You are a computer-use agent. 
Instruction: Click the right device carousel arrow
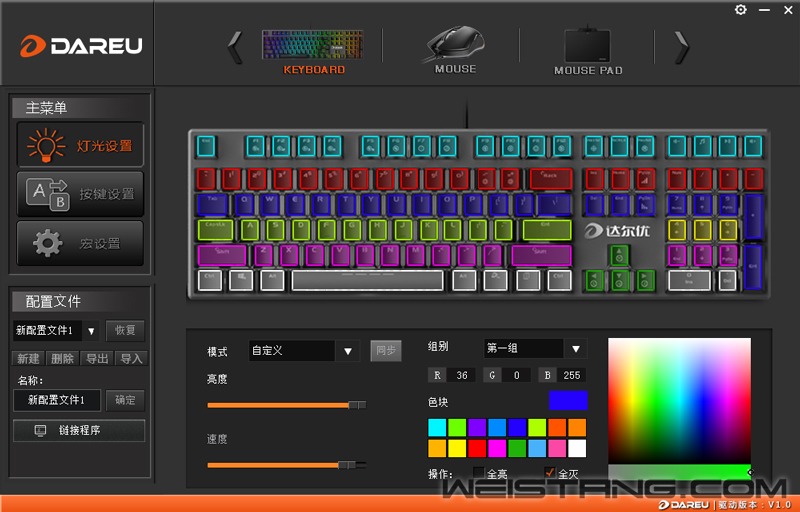682,47
